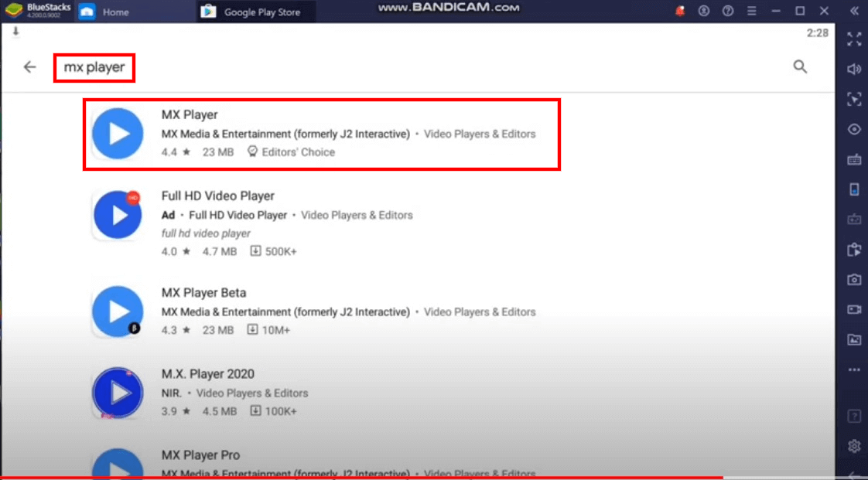Click the lock cursor icon in sidebar
868x480 pixels.
click(x=854, y=100)
